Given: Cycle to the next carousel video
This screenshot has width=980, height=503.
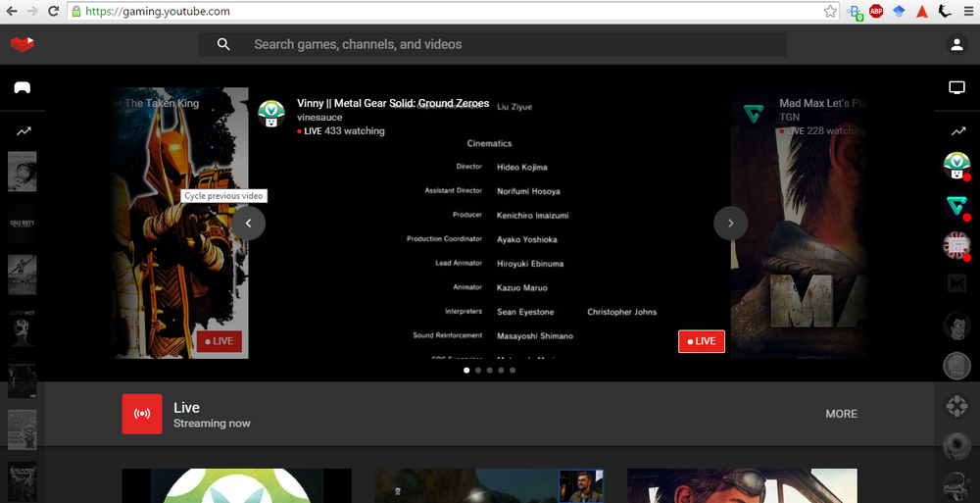Looking at the screenshot, I should coord(730,224).
